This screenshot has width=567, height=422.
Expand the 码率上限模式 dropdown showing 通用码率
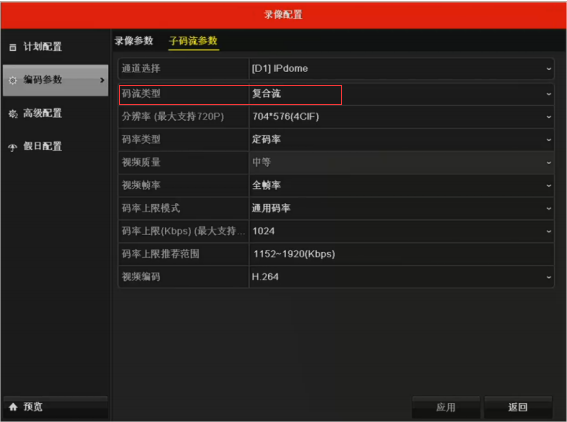point(401,208)
